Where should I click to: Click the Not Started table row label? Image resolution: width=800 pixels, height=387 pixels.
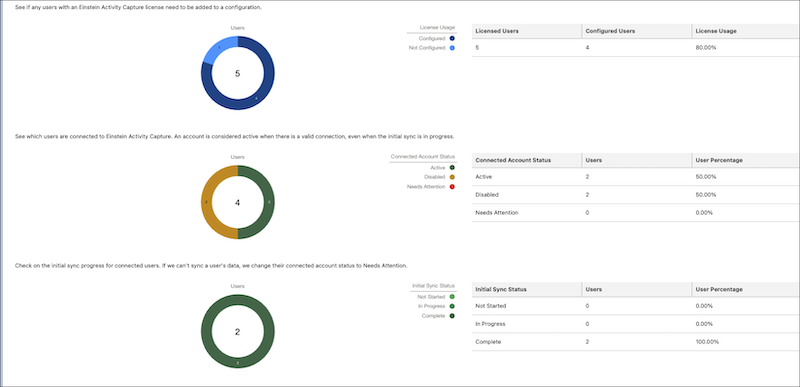point(490,306)
